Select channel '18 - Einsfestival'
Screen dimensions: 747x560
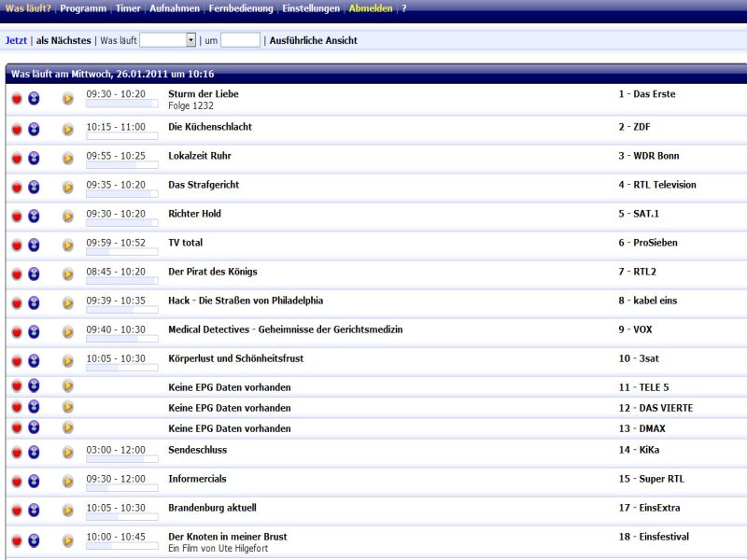click(655, 537)
